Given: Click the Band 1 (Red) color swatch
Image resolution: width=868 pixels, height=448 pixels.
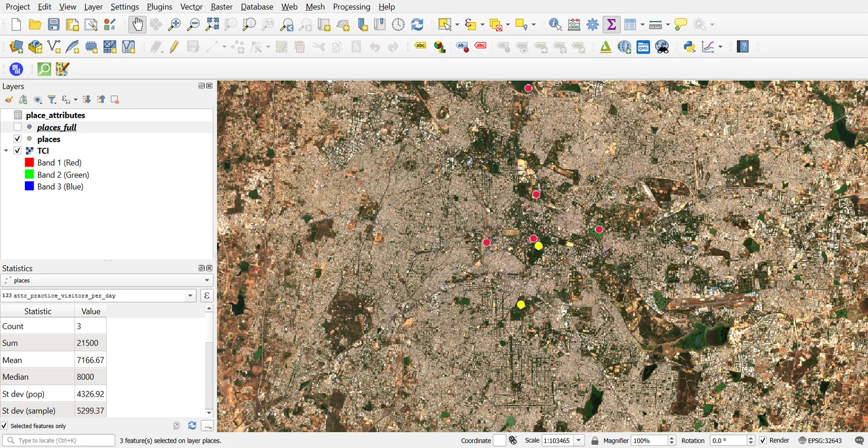Looking at the screenshot, I should click(29, 162).
